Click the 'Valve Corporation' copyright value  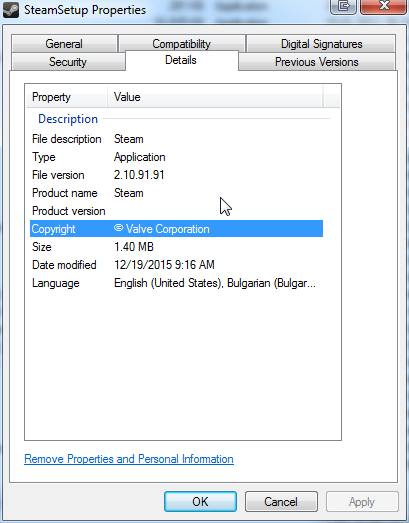(162, 229)
